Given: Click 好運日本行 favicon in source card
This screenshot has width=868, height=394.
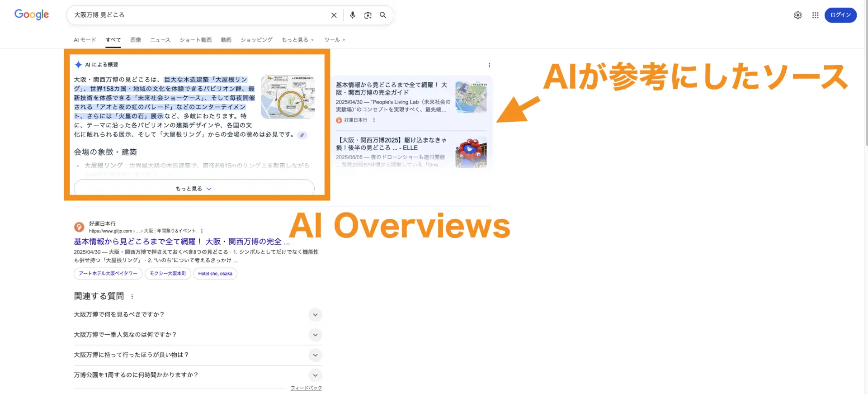Looking at the screenshot, I should [339, 120].
